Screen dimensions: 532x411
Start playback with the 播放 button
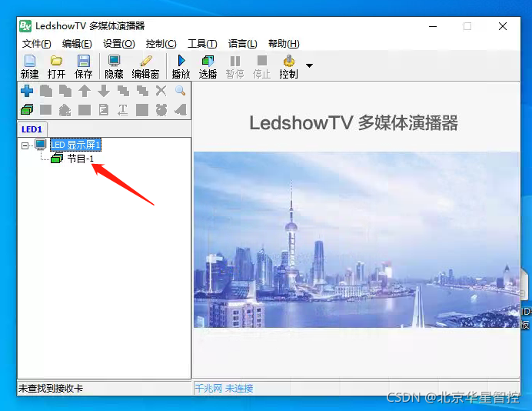coord(181,66)
